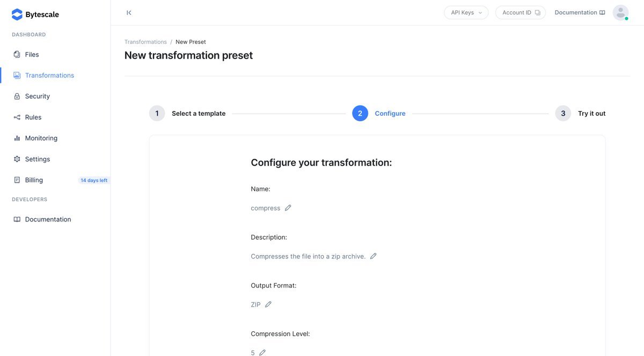The width and height of the screenshot is (644, 356).
Task: Navigate to Rules in the sidebar
Action: [x=33, y=117]
